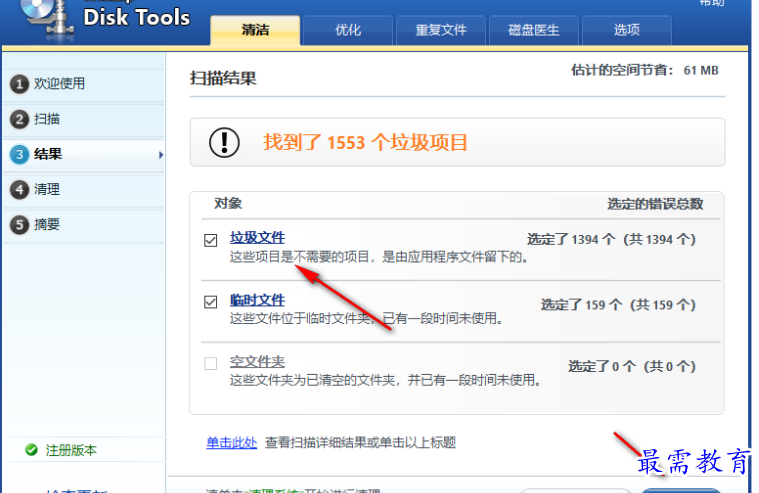Toggle the 空文件夹 checkbox
This screenshot has width=759, height=493.
211,364
